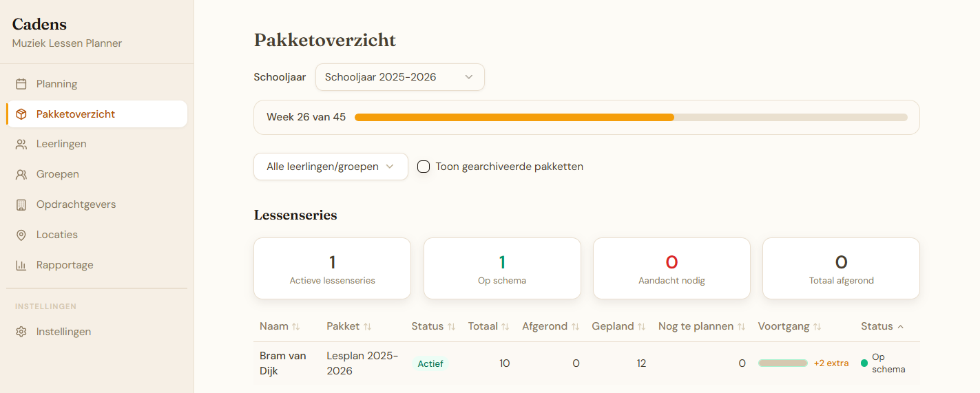The height and width of the screenshot is (393, 980).
Task: Click sort arrows next to first Status column
Action: [452, 326]
